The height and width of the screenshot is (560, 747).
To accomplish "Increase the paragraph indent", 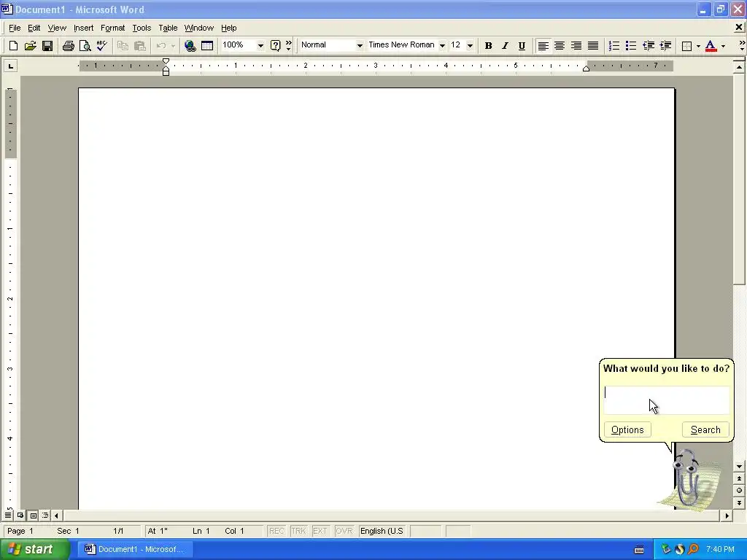I will pyautogui.click(x=665, y=46).
